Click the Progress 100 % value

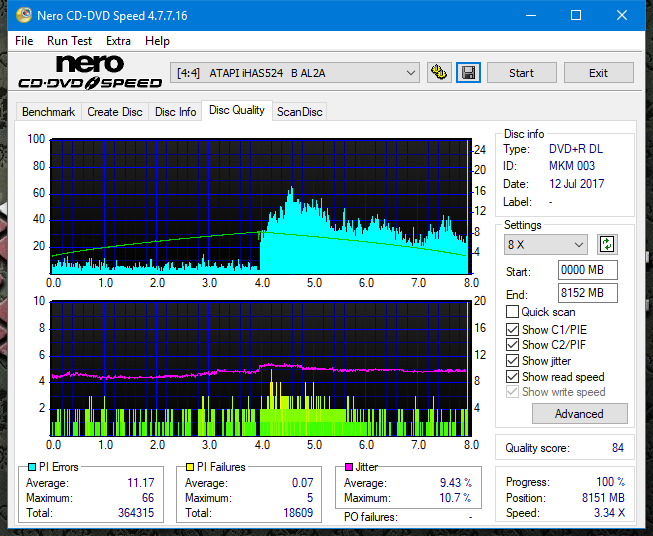pos(611,482)
